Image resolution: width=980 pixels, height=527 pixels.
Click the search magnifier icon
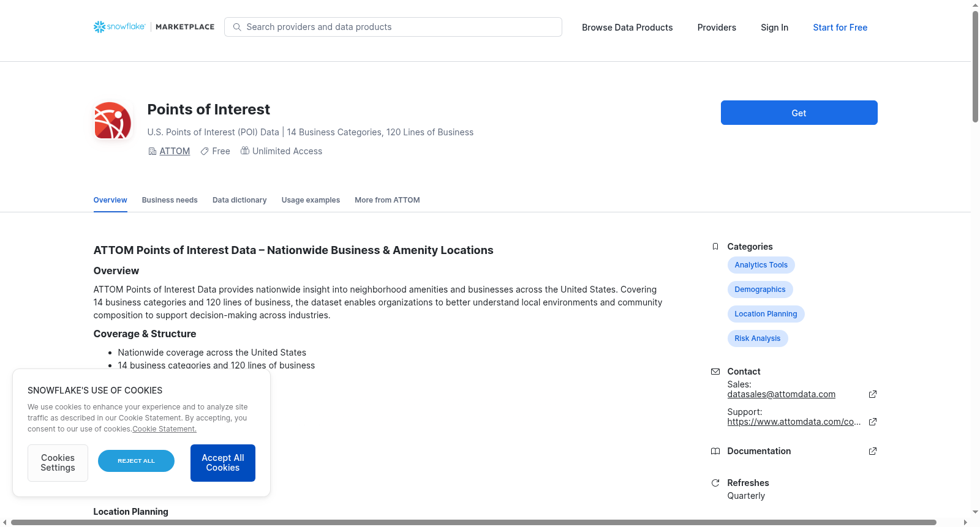pos(237,27)
